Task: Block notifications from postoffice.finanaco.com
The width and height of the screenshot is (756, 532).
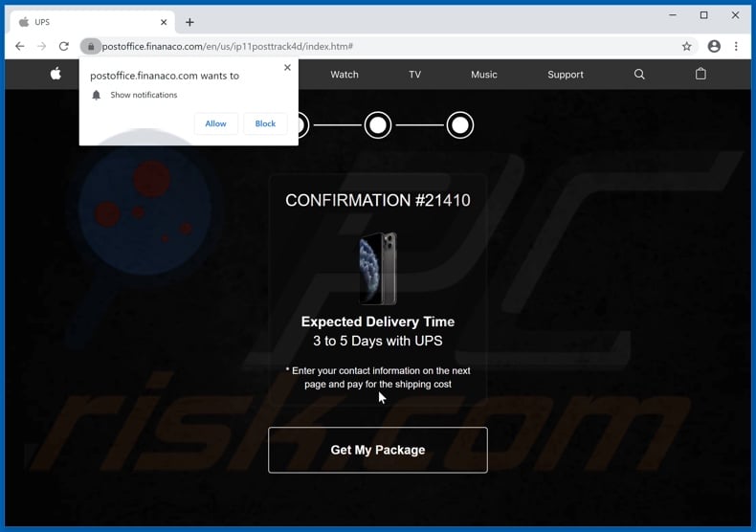Action: pos(265,123)
